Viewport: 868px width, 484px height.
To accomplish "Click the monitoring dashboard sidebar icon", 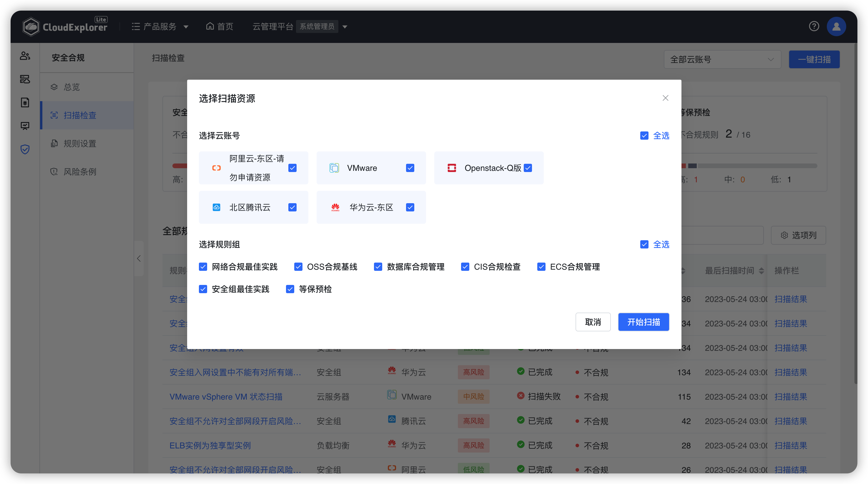I will pos(25,126).
